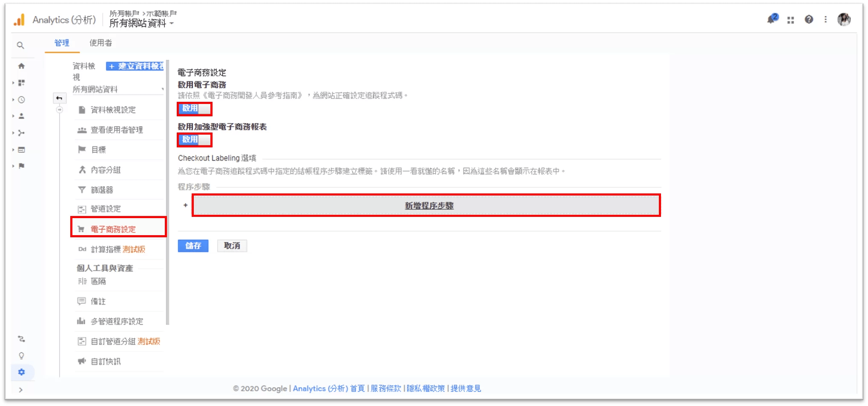Expand the left sidebar with bottom chevron
The height and width of the screenshot is (406, 868).
point(20,389)
